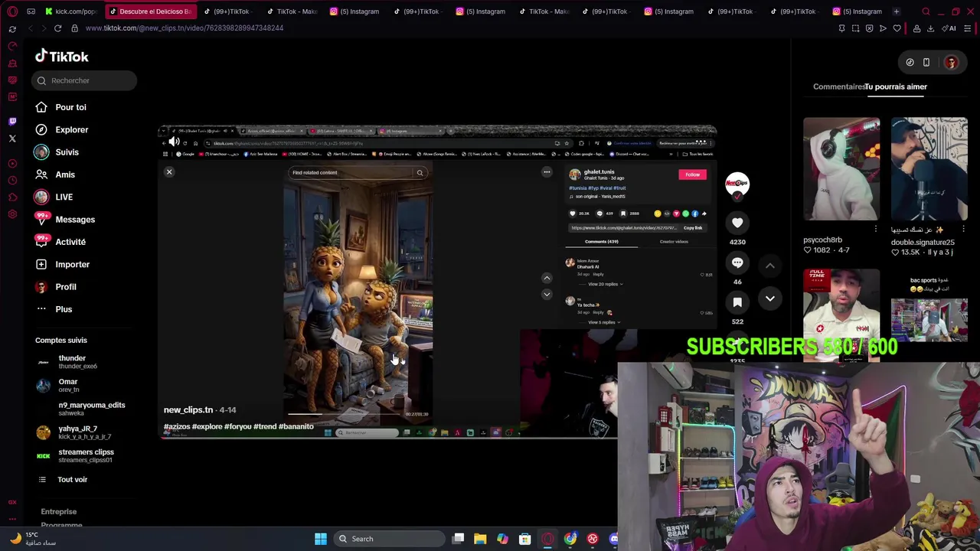
Task: Open Microsoft Store from taskbar
Action: click(x=525, y=539)
